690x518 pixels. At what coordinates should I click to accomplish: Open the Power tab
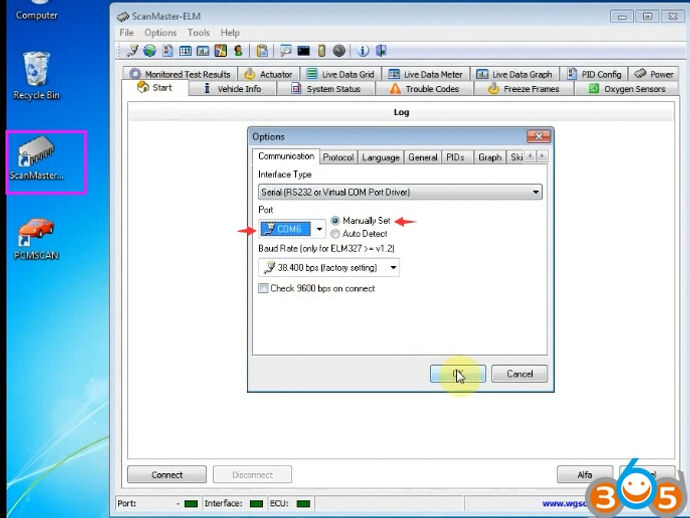[x=653, y=74]
